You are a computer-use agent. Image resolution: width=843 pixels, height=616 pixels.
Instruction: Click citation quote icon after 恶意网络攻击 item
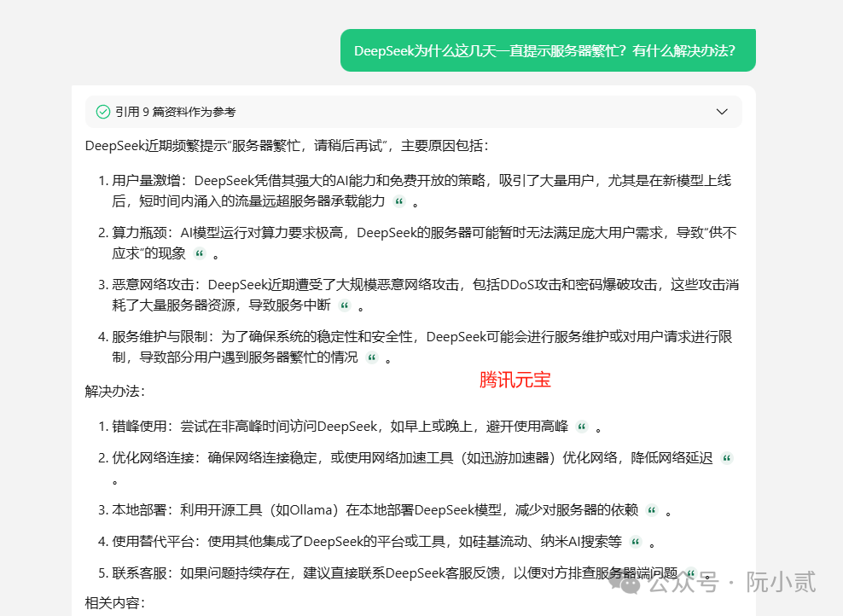tap(345, 305)
